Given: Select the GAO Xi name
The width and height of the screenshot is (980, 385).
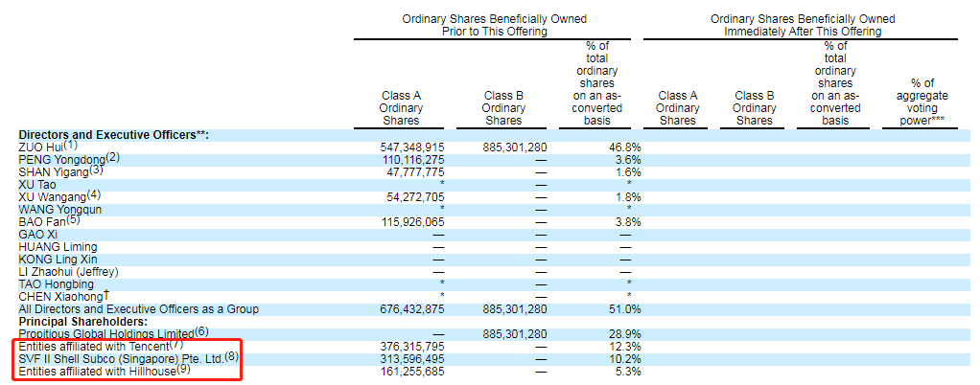Looking at the screenshot, I should pyautogui.click(x=38, y=235).
